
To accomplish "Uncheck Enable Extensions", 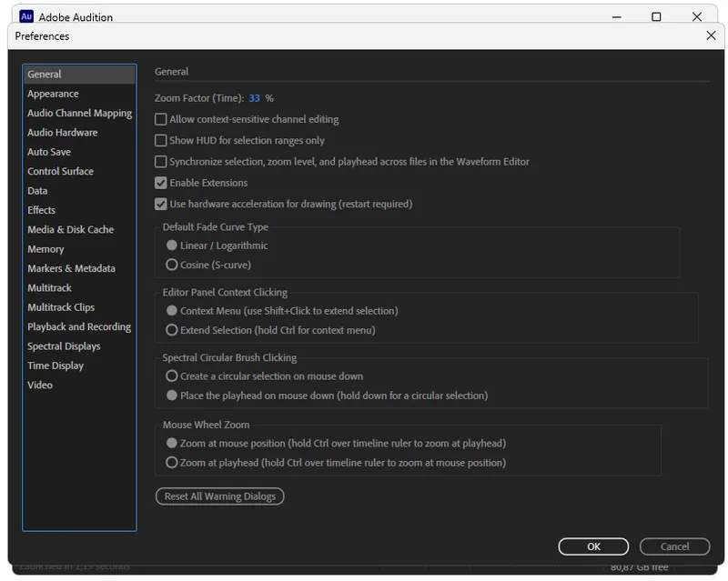I will click(x=161, y=184).
